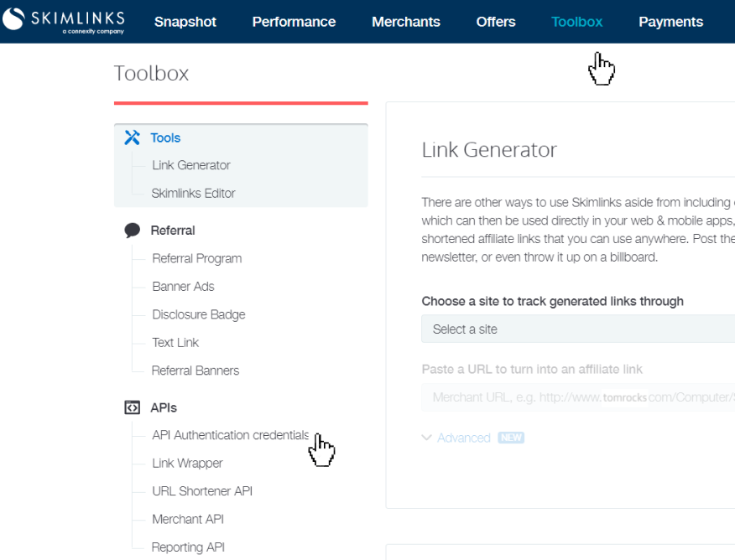Open Referral Program page

tap(197, 258)
